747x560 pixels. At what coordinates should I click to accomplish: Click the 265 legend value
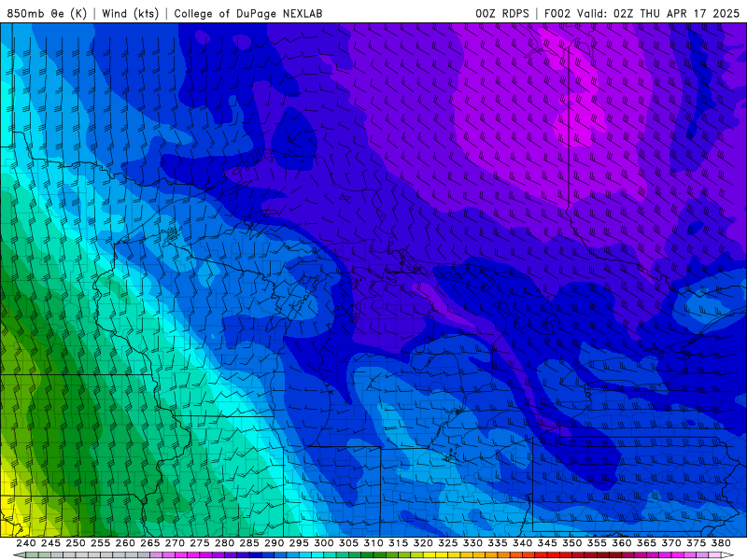pos(149,543)
